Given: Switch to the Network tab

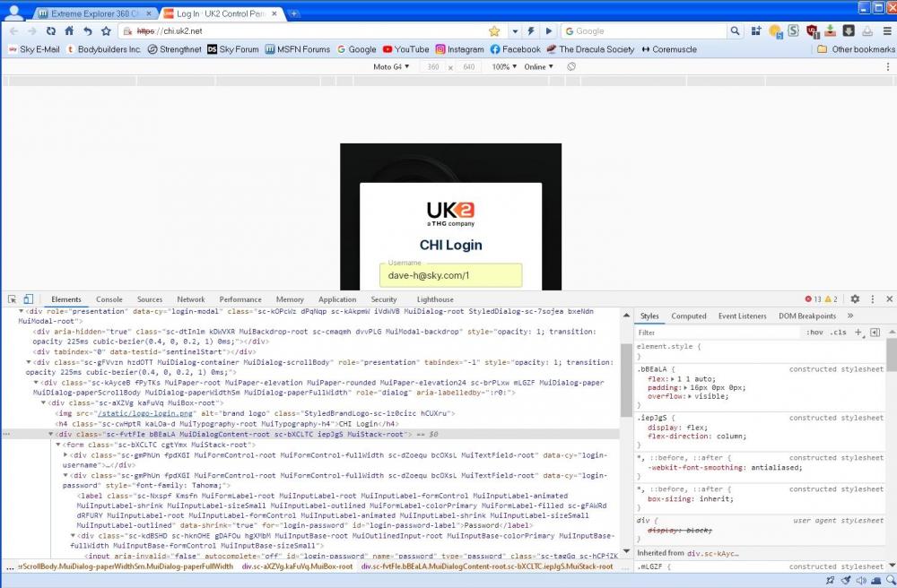Looking at the screenshot, I should 190,299.
